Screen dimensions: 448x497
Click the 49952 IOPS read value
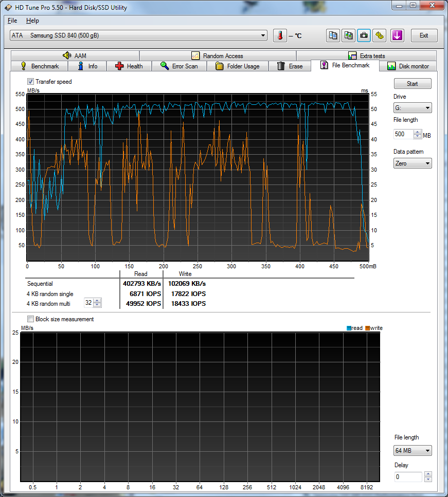[144, 304]
